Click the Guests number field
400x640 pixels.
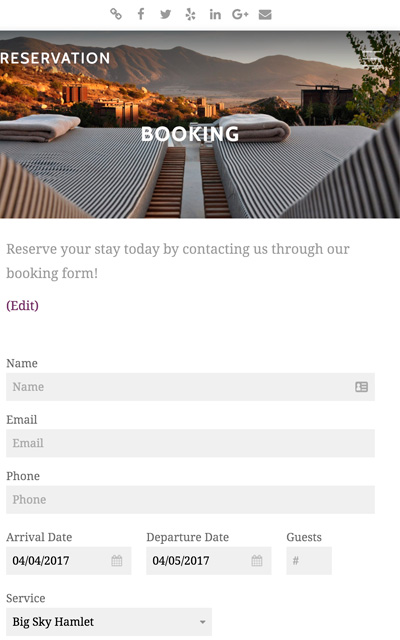click(309, 560)
